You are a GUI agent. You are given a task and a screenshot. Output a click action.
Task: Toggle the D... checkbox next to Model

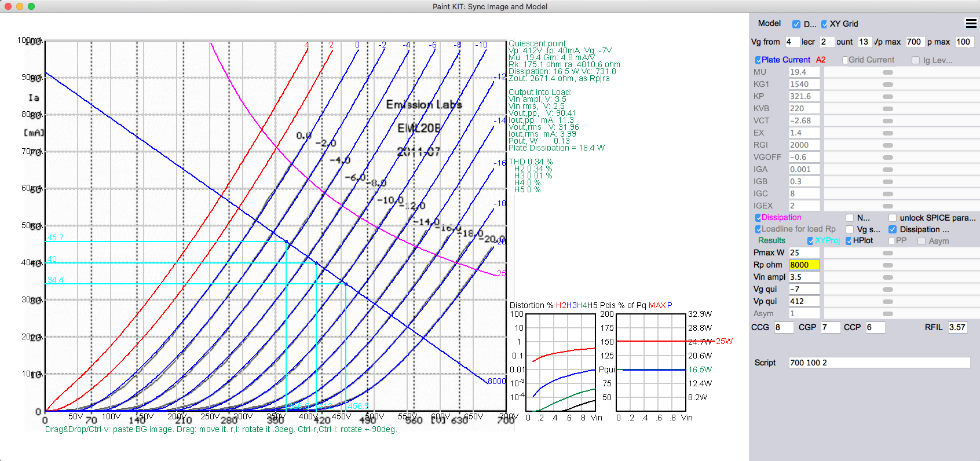pos(796,24)
